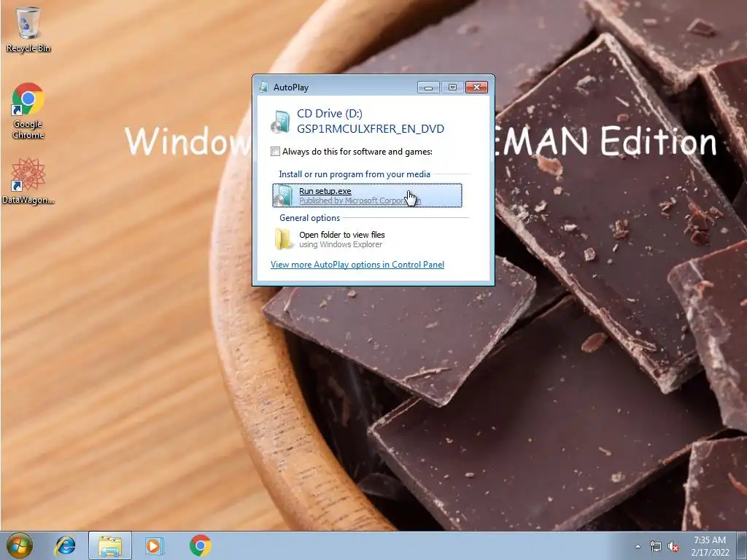
Task: Open the network status tray icon
Action: tap(656, 546)
